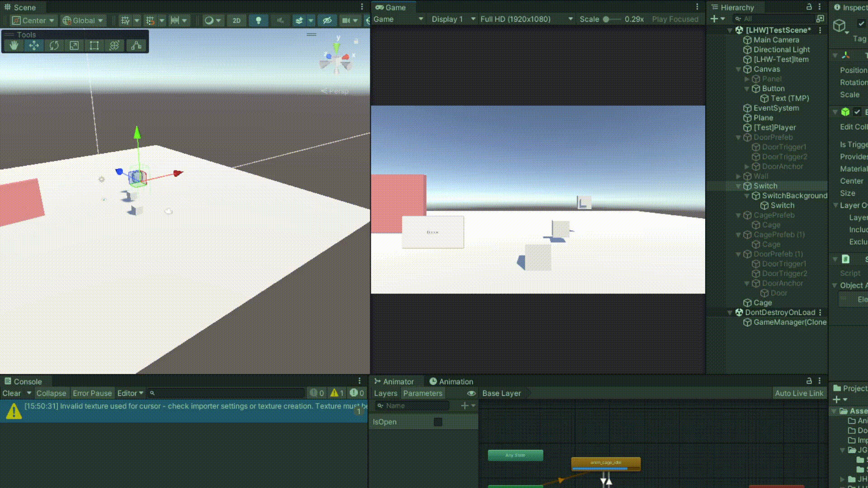Clear the console log

(x=11, y=393)
